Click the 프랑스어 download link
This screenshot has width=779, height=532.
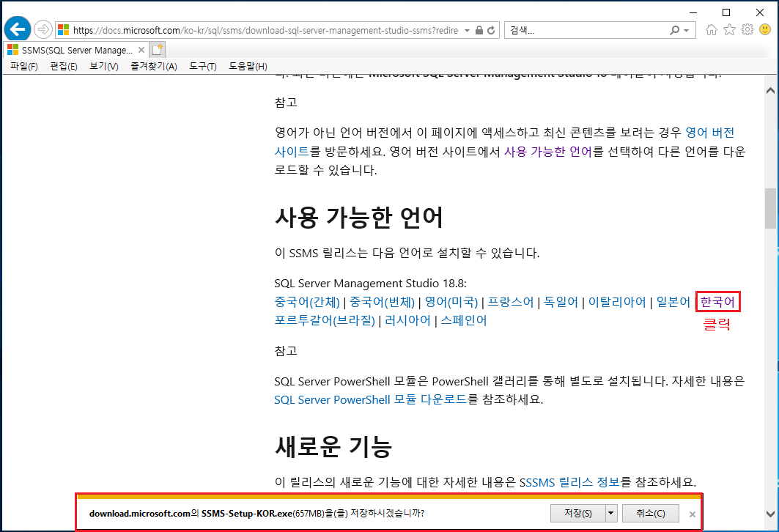point(510,301)
